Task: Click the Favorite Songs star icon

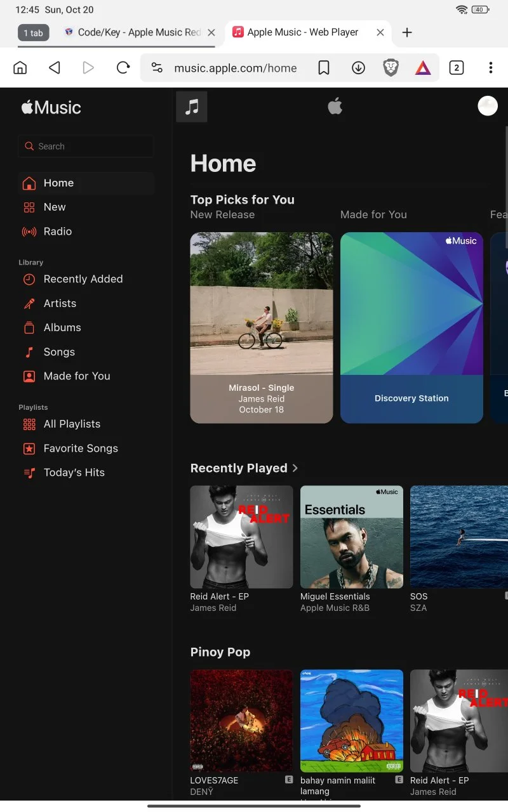Action: 29,449
